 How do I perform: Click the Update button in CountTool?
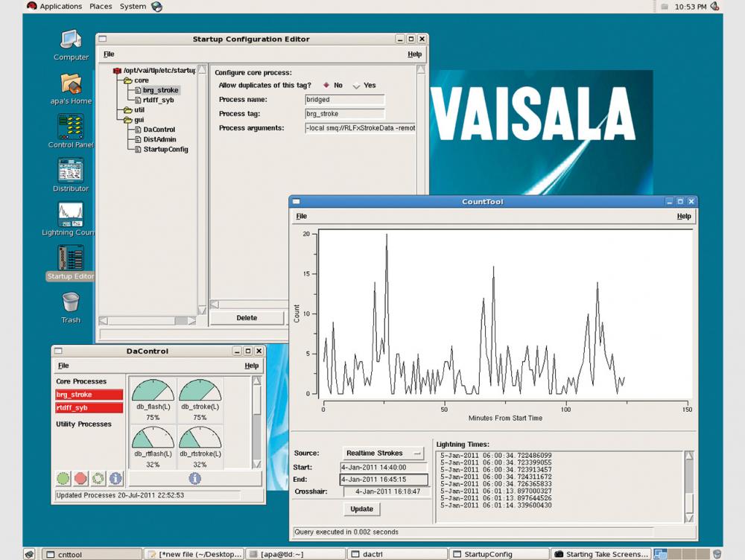pyautogui.click(x=361, y=509)
